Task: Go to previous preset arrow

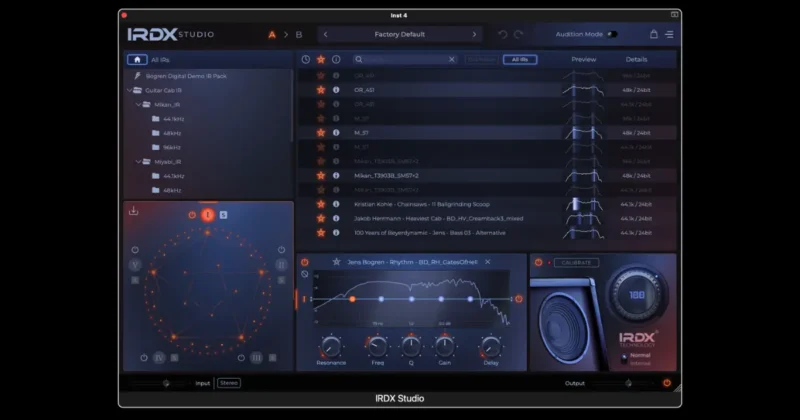Action: pyautogui.click(x=326, y=34)
